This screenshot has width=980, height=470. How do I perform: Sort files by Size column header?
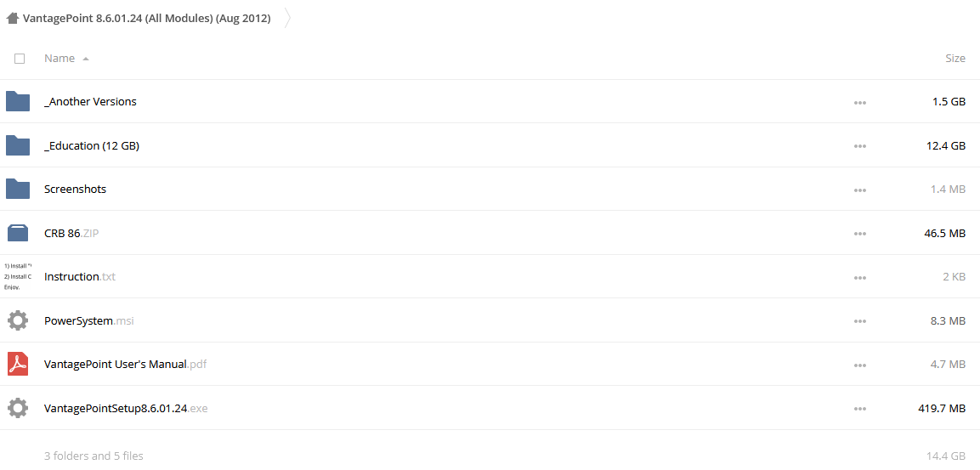pos(955,58)
